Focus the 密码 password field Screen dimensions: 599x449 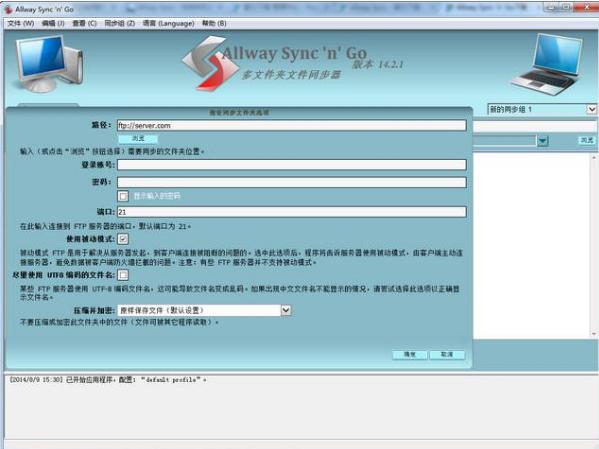point(291,182)
